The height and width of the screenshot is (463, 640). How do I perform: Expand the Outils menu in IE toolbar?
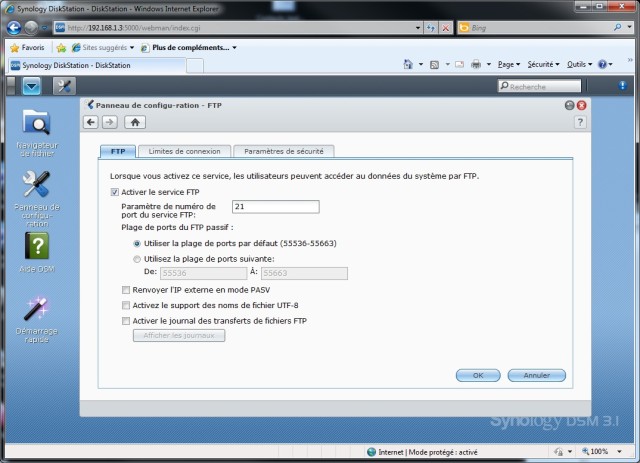[x=579, y=64]
